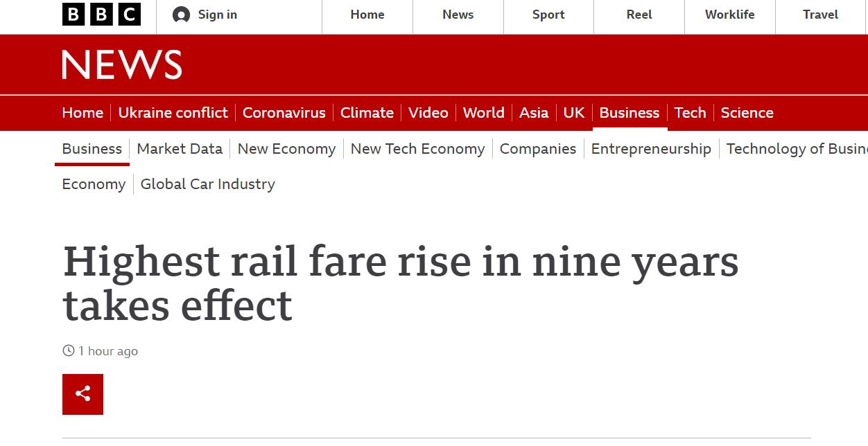The width and height of the screenshot is (868, 446).
Task: Open the Travel section
Action: click(820, 15)
